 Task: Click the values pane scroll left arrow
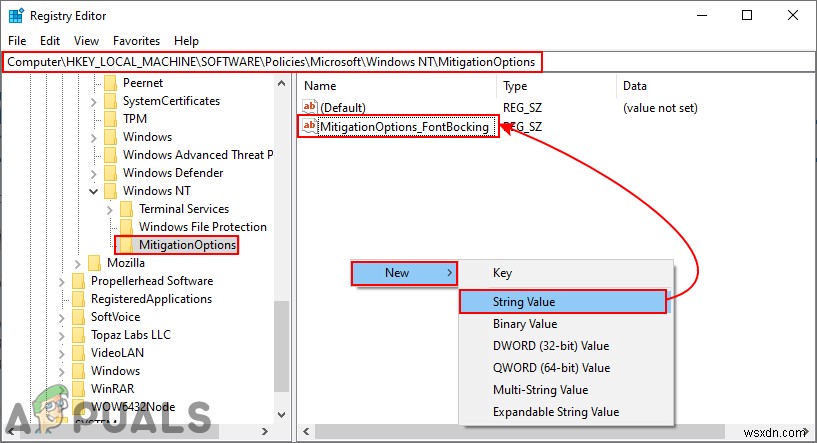[306, 432]
